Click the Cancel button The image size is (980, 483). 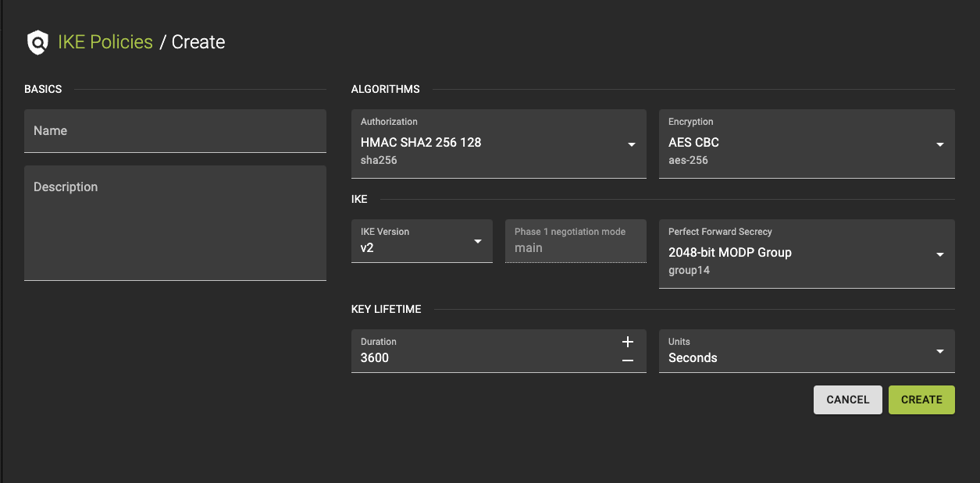[848, 400]
